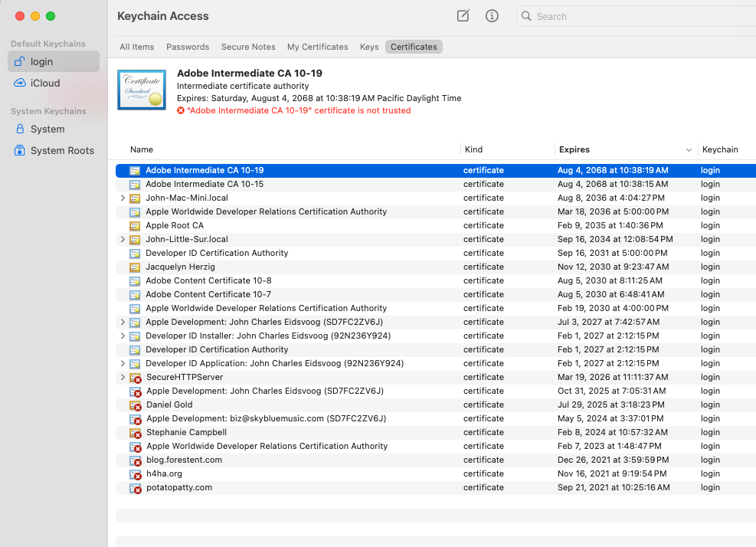Open the info button in toolbar

click(x=492, y=16)
